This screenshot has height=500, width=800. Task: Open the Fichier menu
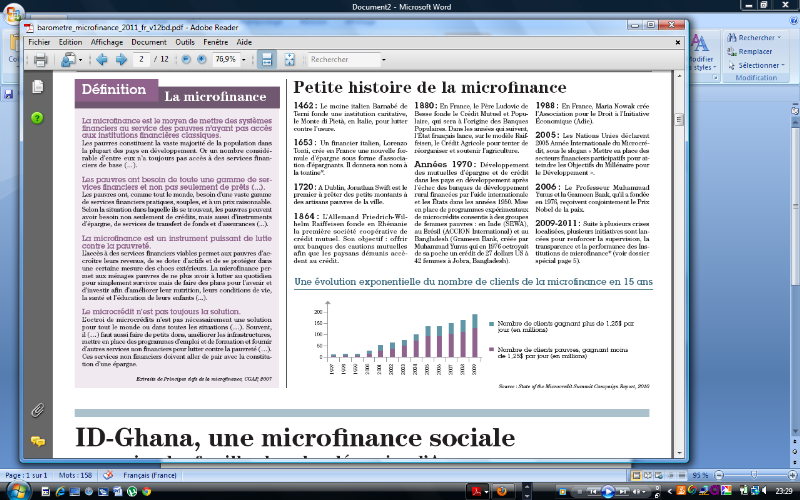[39, 42]
